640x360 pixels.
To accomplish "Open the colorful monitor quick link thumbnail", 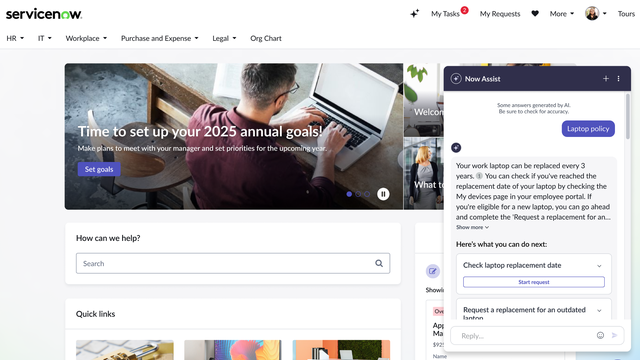I will pyautogui.click(x=233, y=350).
